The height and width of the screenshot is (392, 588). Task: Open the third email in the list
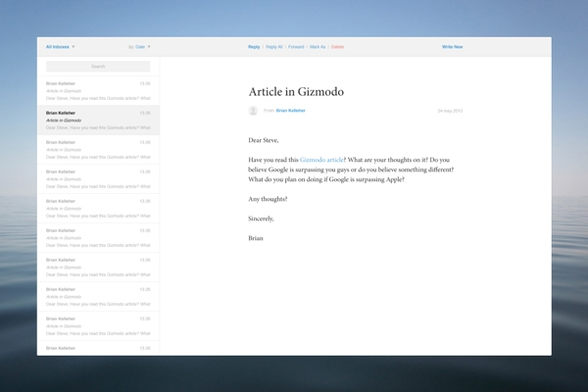pos(98,150)
